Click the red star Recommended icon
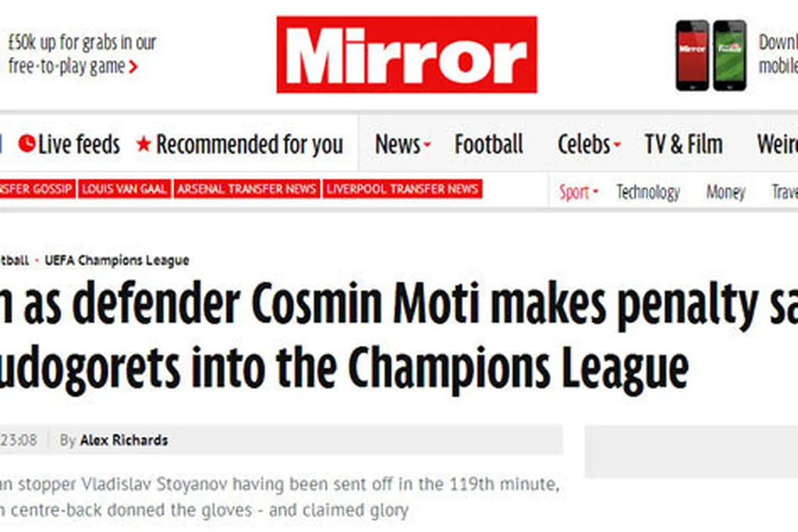The width and height of the screenshot is (798, 532). click(x=144, y=144)
